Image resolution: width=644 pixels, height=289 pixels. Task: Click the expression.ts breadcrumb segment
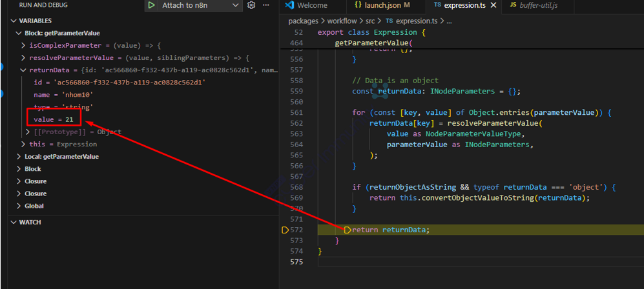click(415, 21)
